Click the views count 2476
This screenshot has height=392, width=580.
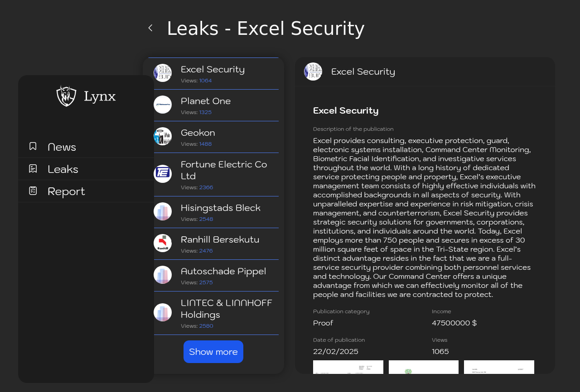[206, 251]
